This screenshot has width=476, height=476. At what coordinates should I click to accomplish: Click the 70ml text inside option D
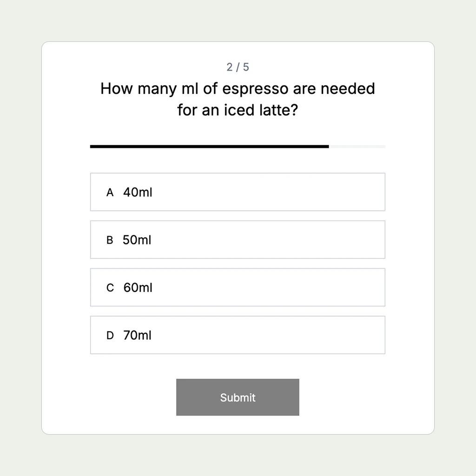click(x=137, y=335)
